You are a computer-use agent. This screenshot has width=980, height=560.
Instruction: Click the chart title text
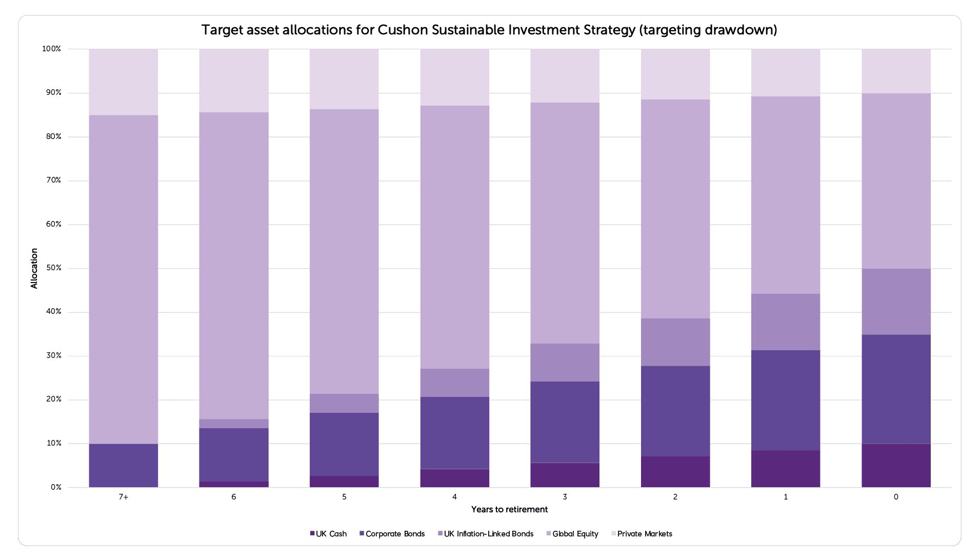(x=489, y=30)
